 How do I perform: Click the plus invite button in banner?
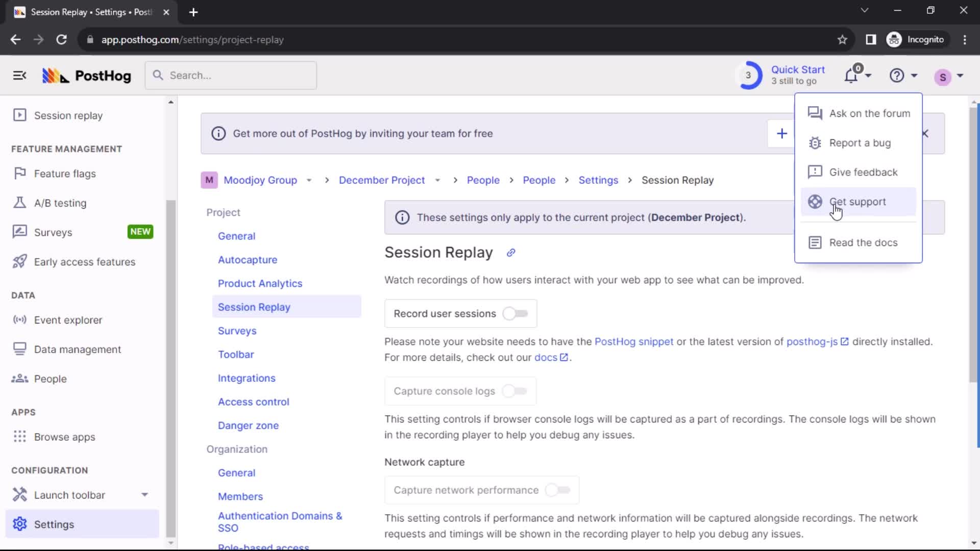(x=781, y=134)
